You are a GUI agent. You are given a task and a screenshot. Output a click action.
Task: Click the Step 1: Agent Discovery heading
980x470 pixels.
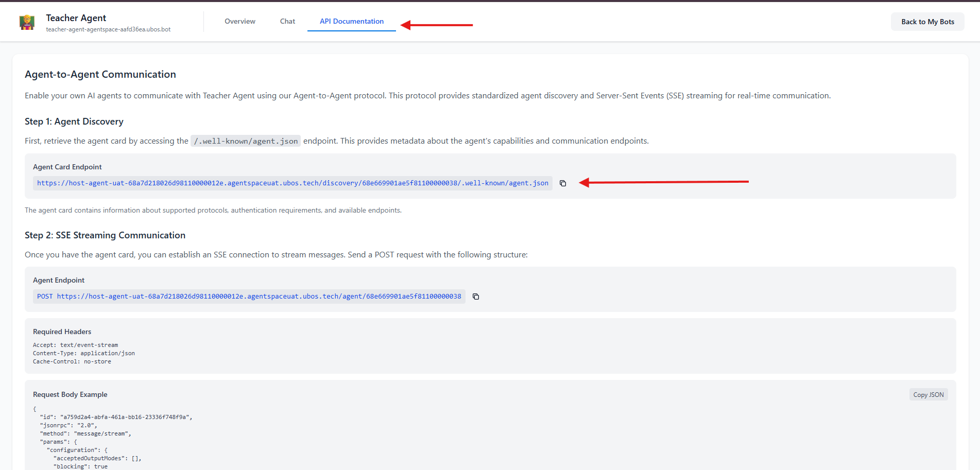tap(74, 121)
